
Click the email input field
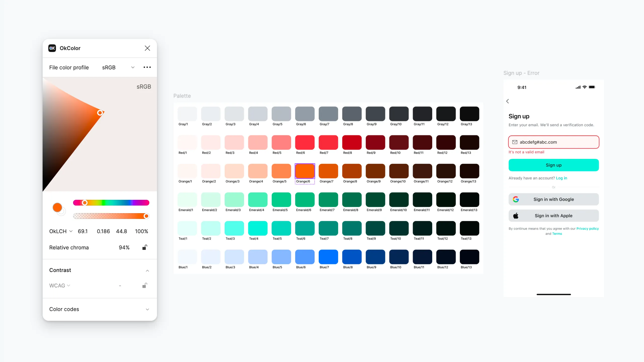click(558, 142)
